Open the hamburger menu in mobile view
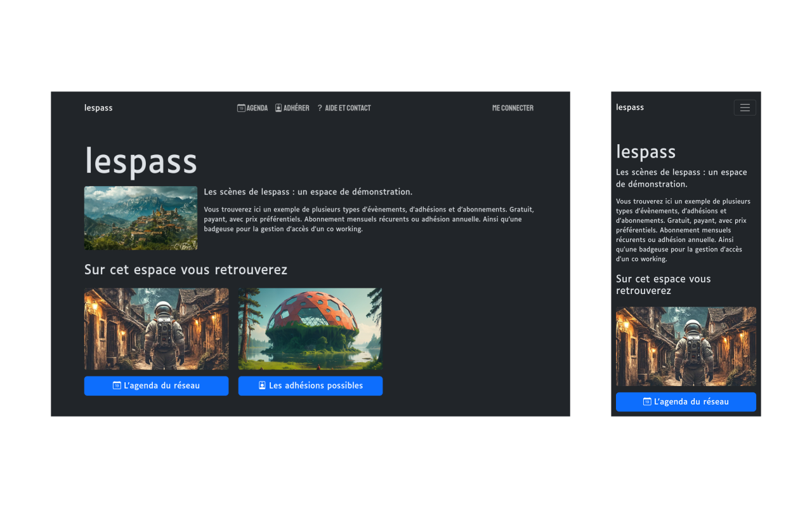 point(745,108)
